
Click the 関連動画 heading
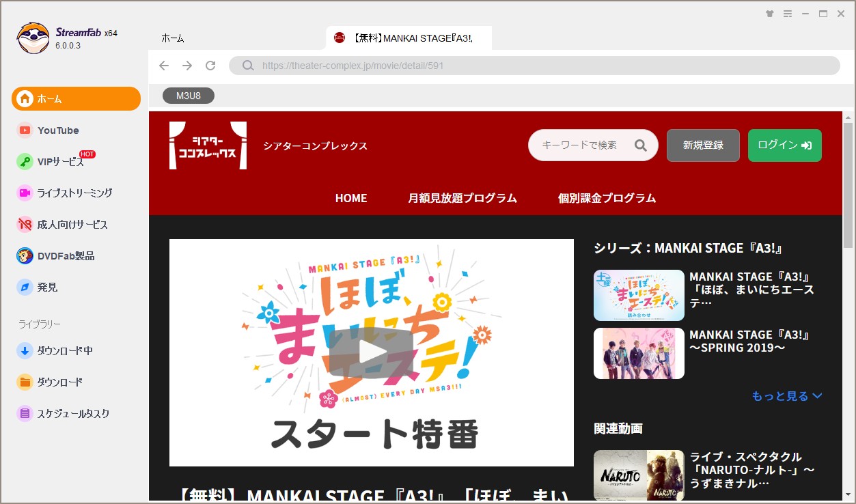click(618, 428)
